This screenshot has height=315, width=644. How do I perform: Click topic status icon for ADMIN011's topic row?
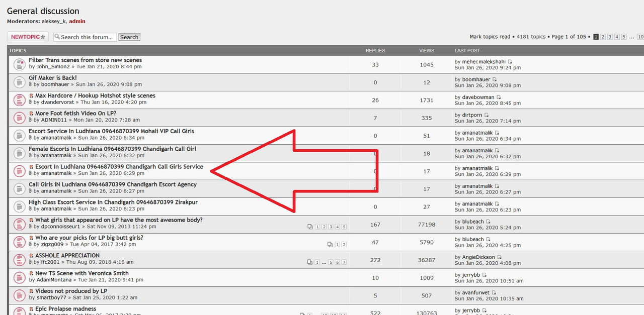tap(19, 117)
